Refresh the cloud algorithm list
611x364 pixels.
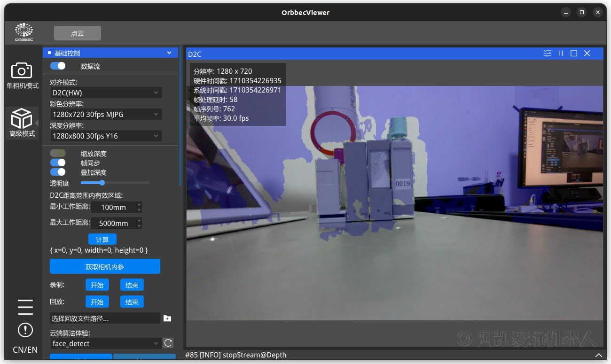coord(168,343)
